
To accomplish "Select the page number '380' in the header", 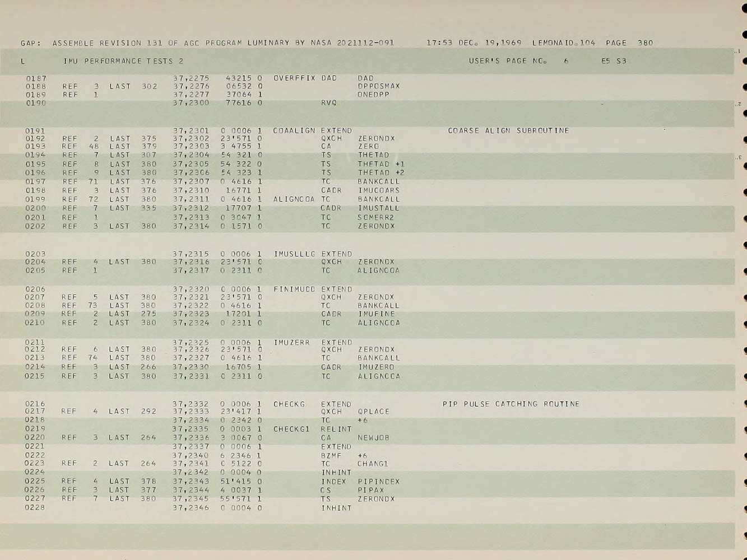I will coord(645,43).
